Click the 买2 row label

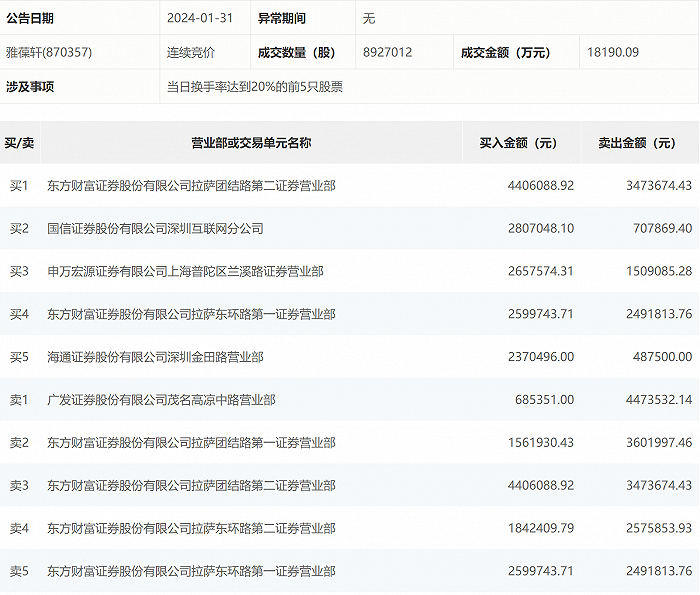click(x=19, y=228)
